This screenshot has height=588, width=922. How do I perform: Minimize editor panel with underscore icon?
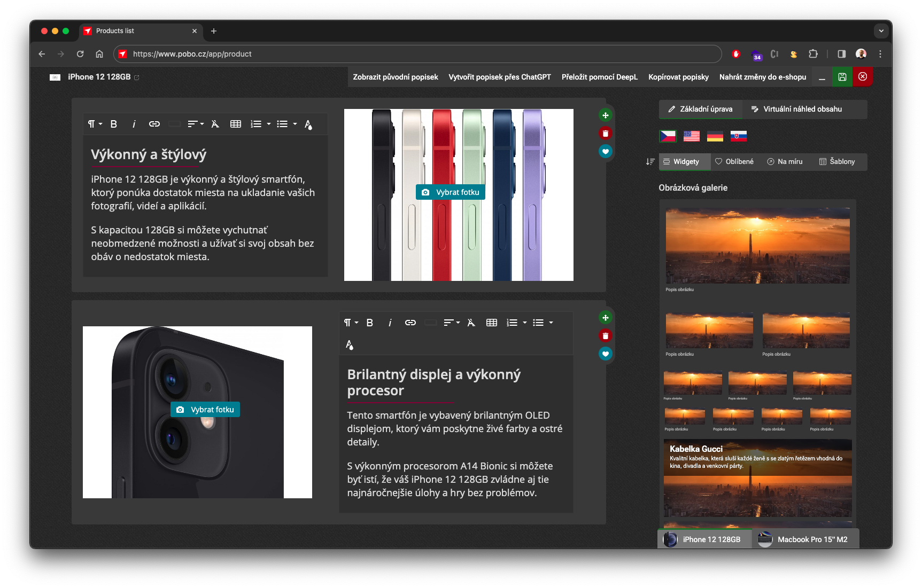tap(822, 77)
